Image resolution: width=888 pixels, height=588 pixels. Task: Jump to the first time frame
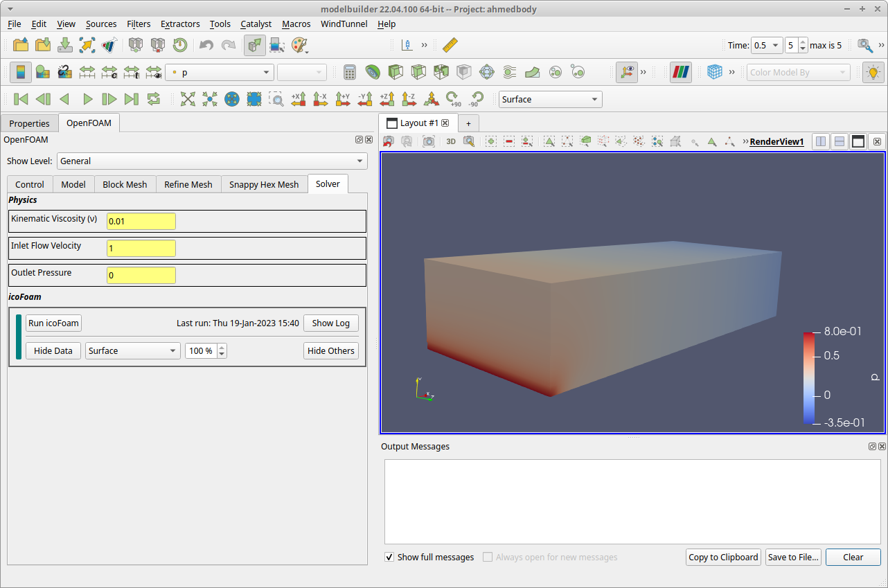pos(21,99)
